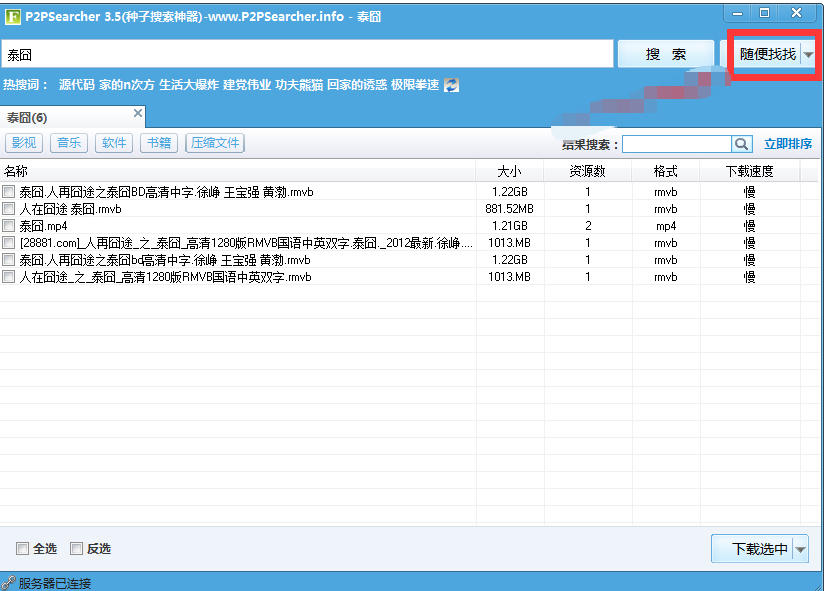
Task: Filter results by 影视 category
Action: pyautogui.click(x=24, y=143)
